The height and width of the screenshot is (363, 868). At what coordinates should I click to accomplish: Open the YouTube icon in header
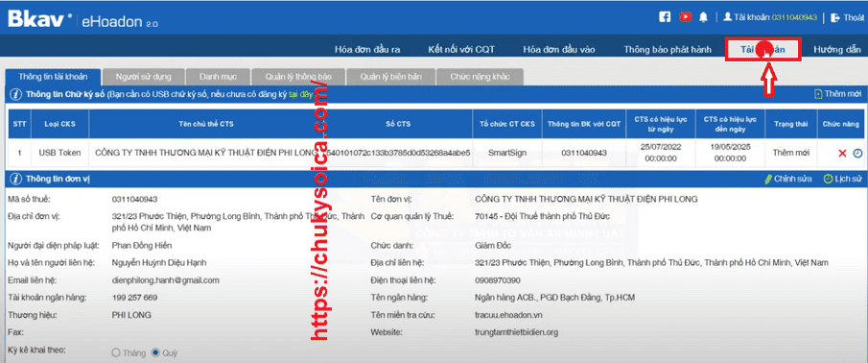(686, 17)
